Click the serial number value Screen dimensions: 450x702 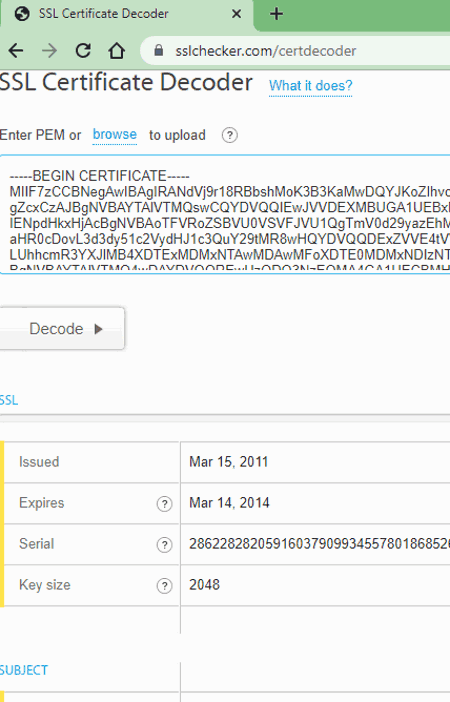point(319,544)
